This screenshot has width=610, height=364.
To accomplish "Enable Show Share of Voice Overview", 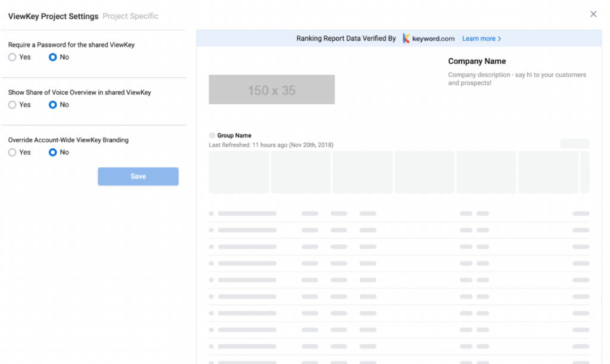I will 12,104.
